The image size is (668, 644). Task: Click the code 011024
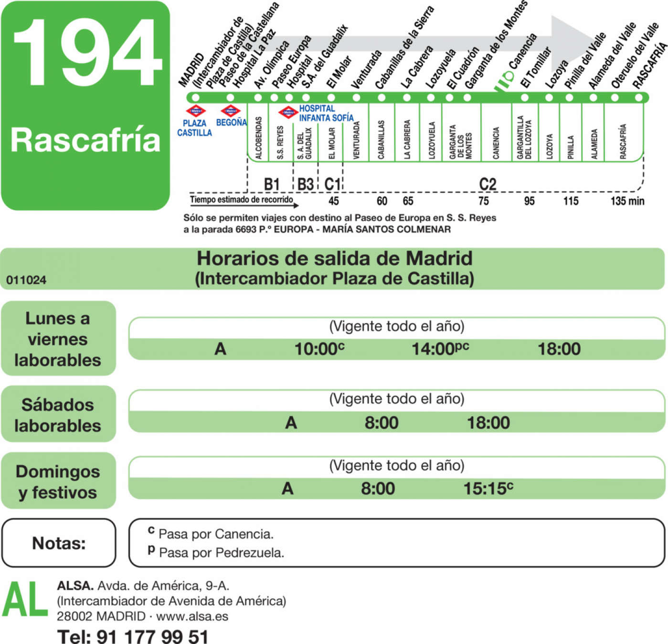click(26, 280)
